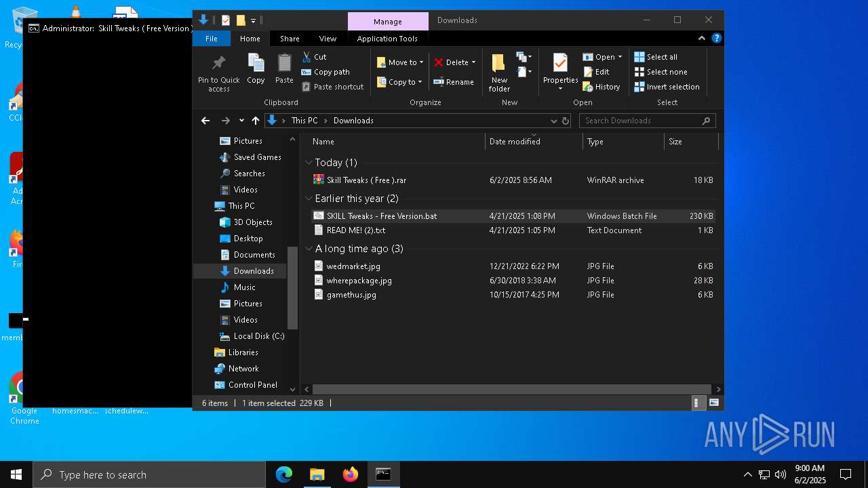Open recent locations dropdown arrow
Image resolution: width=868 pixels, height=488 pixels.
click(x=241, y=121)
